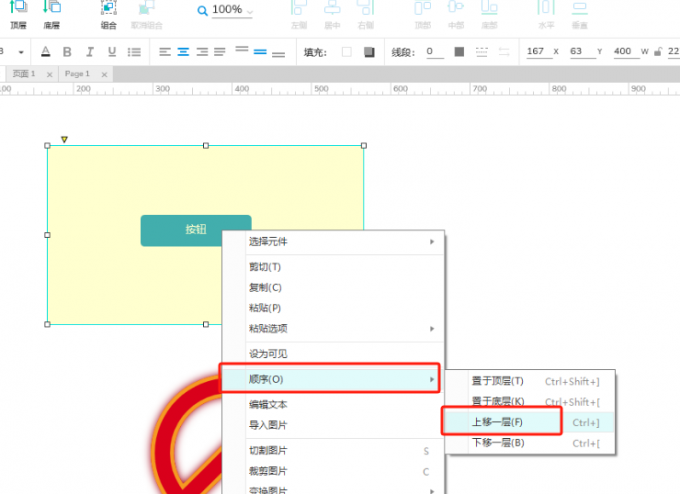The width and height of the screenshot is (680, 494).
Task: Choose 复制(C) in the context menu
Action: tap(265, 287)
